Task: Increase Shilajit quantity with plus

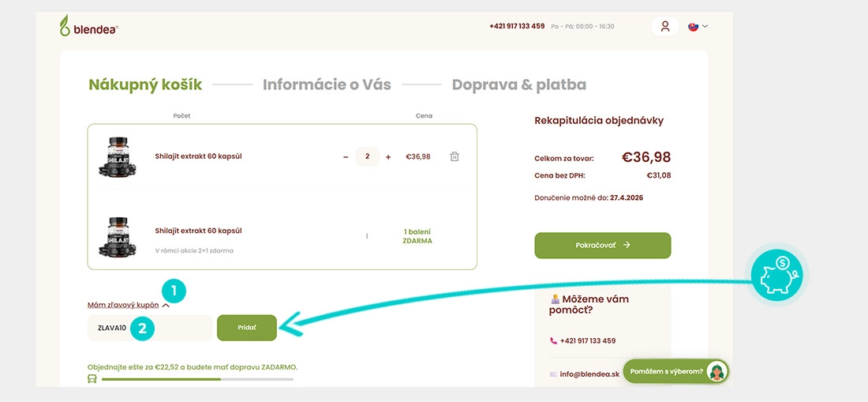Action: click(388, 157)
